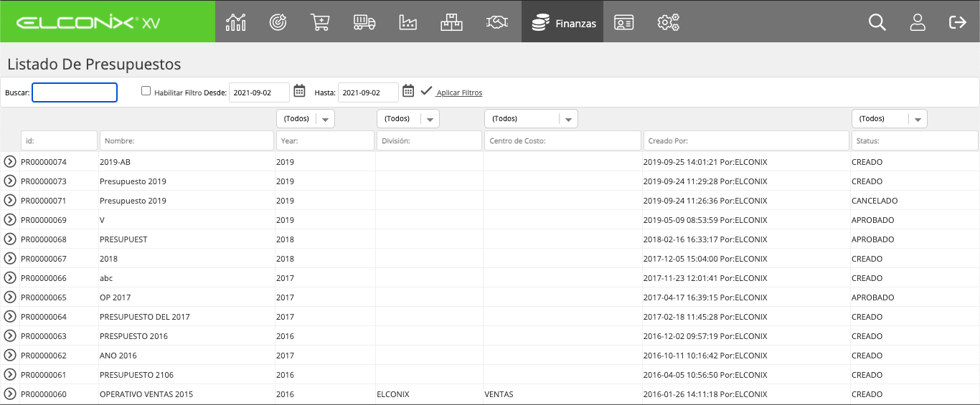This screenshot has width=980, height=405.
Task: Click the magnifier search icon
Action: (877, 22)
